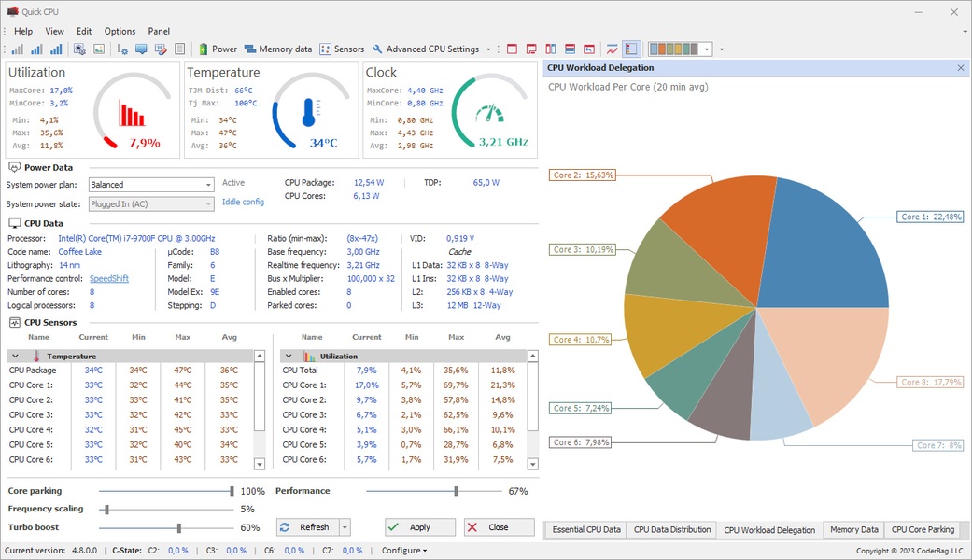
Task: Close the CPU Workload Delegation panel
Action: pyautogui.click(x=961, y=68)
